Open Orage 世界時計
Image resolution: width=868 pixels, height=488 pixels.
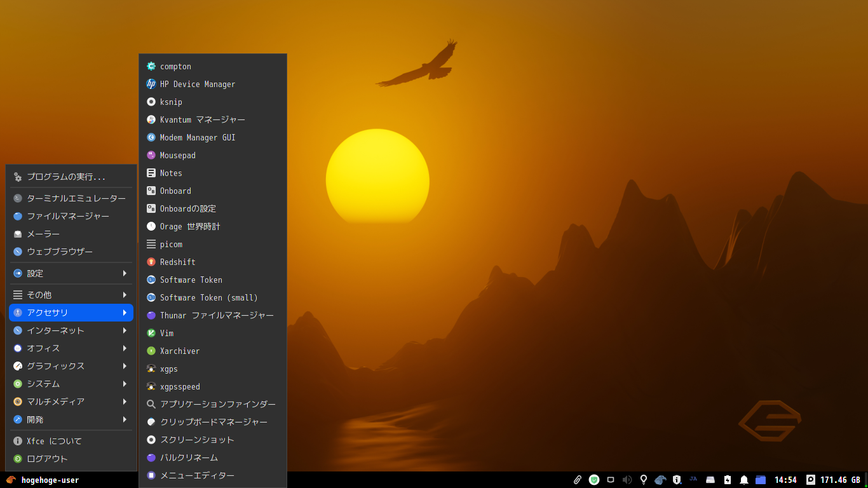point(213,226)
